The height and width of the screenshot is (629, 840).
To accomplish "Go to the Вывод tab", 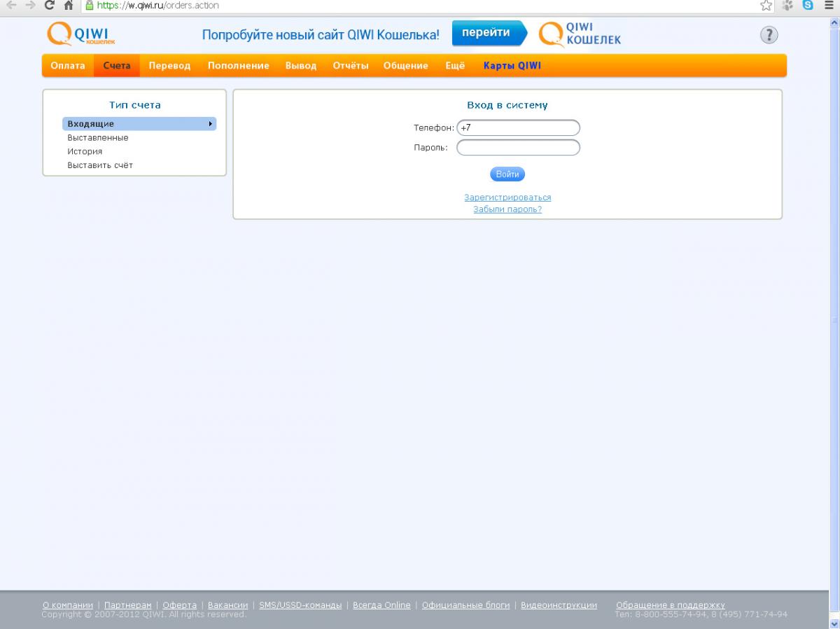I will [x=301, y=66].
